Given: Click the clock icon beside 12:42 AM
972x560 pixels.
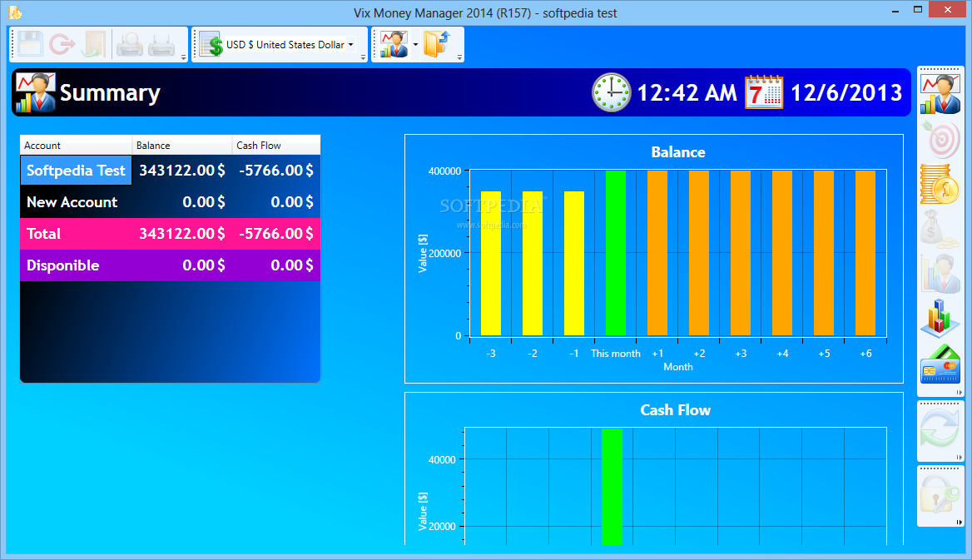Looking at the screenshot, I should click(611, 92).
